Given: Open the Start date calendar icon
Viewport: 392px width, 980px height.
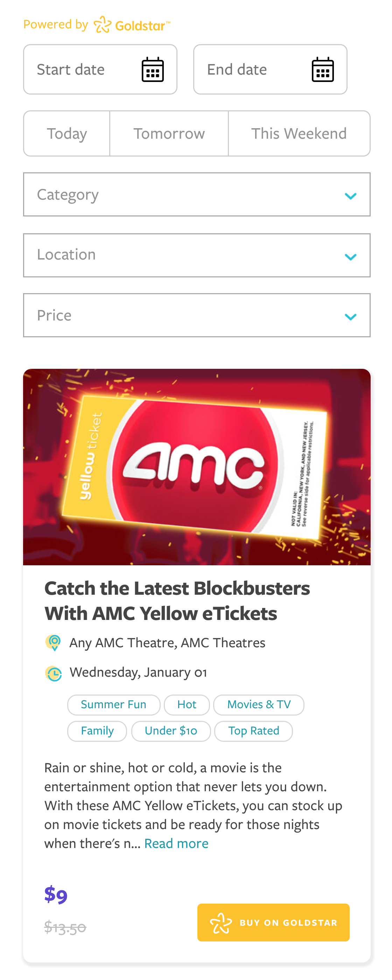Looking at the screenshot, I should point(153,70).
